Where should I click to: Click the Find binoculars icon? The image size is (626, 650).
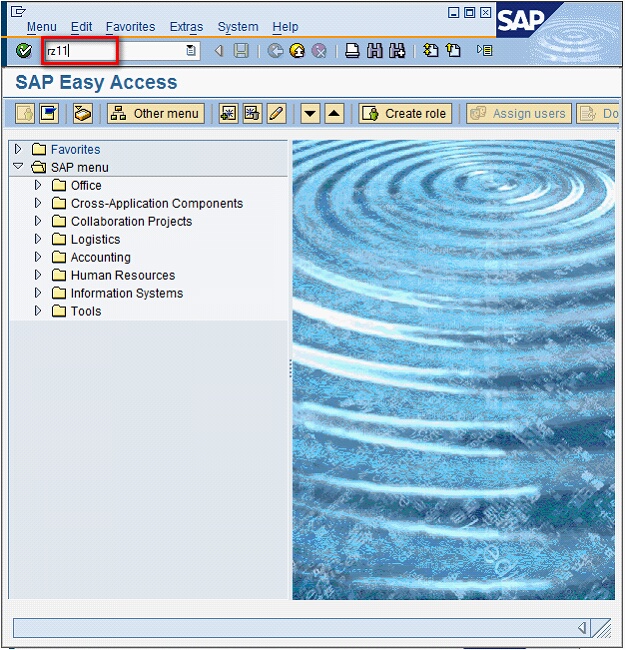pos(374,51)
